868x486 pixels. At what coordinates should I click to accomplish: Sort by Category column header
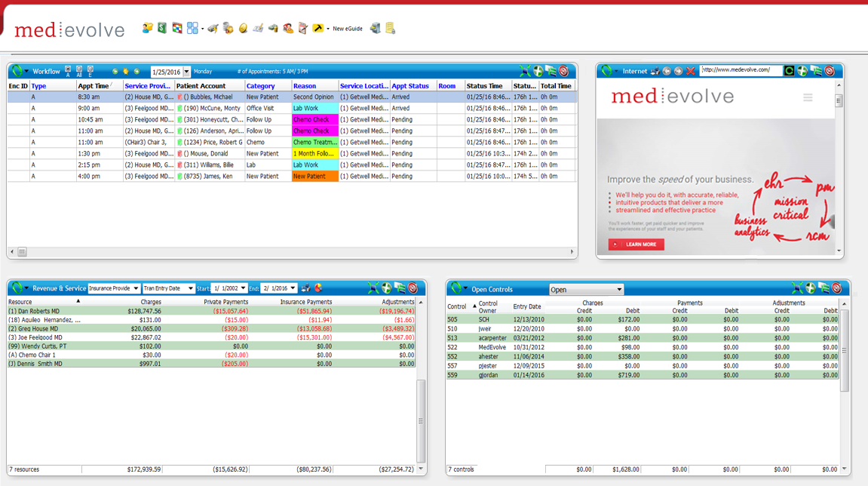pos(268,86)
